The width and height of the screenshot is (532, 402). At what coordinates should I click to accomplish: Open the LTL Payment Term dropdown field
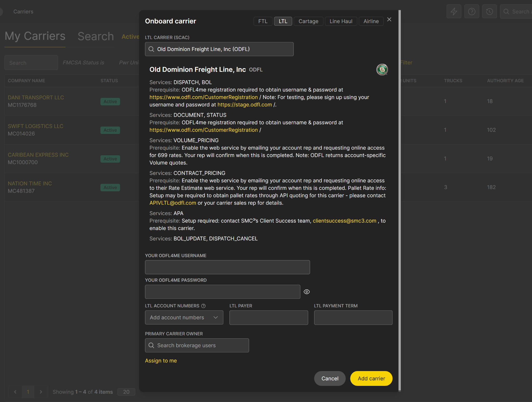click(x=353, y=317)
